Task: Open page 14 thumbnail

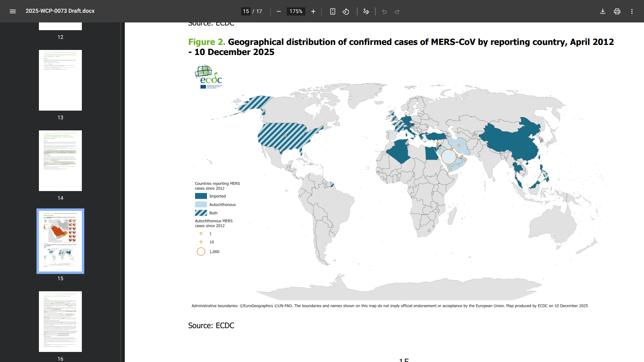Action: 60,161
